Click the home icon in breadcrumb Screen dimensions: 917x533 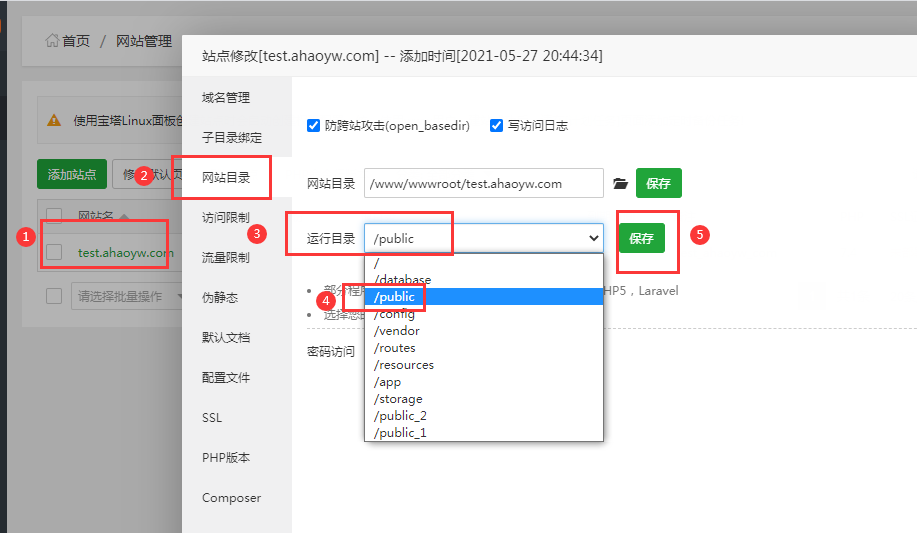52,41
